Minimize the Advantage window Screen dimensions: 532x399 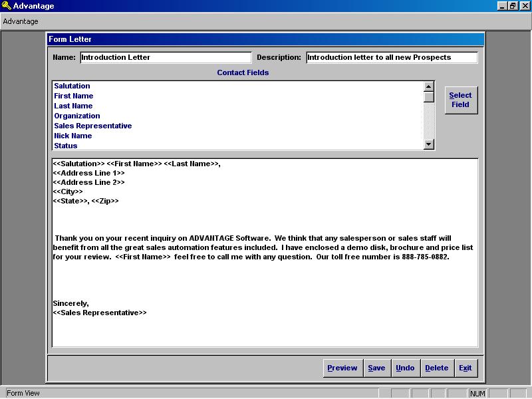tap(502, 6)
